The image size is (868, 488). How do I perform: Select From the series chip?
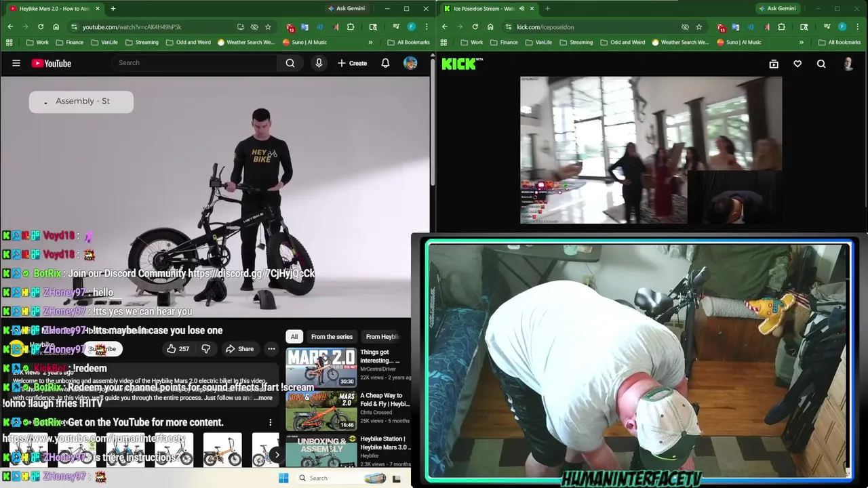click(x=332, y=337)
